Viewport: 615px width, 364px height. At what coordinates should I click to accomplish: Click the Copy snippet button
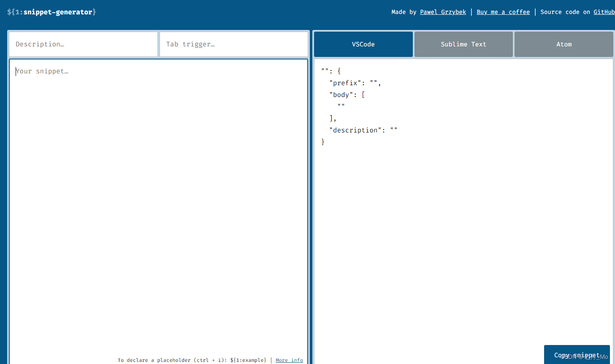[577, 355]
